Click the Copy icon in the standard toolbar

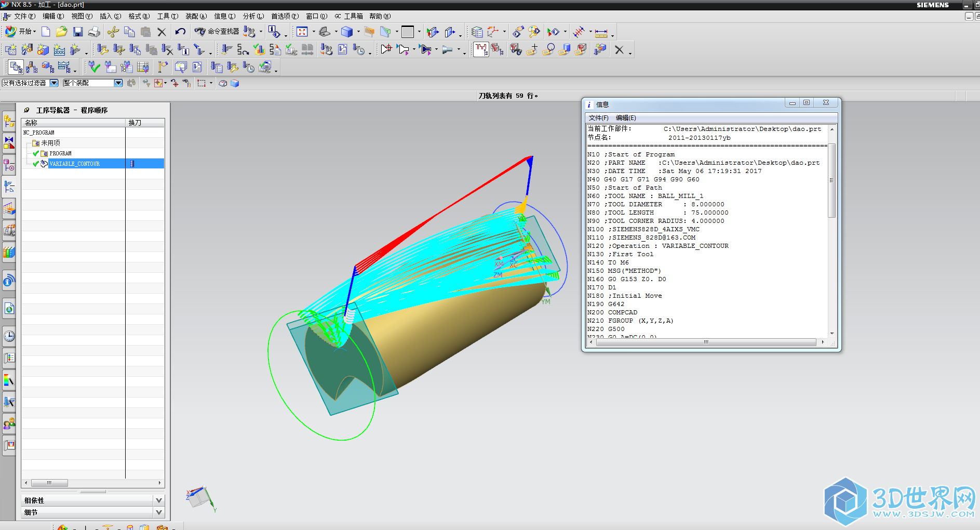[x=129, y=32]
